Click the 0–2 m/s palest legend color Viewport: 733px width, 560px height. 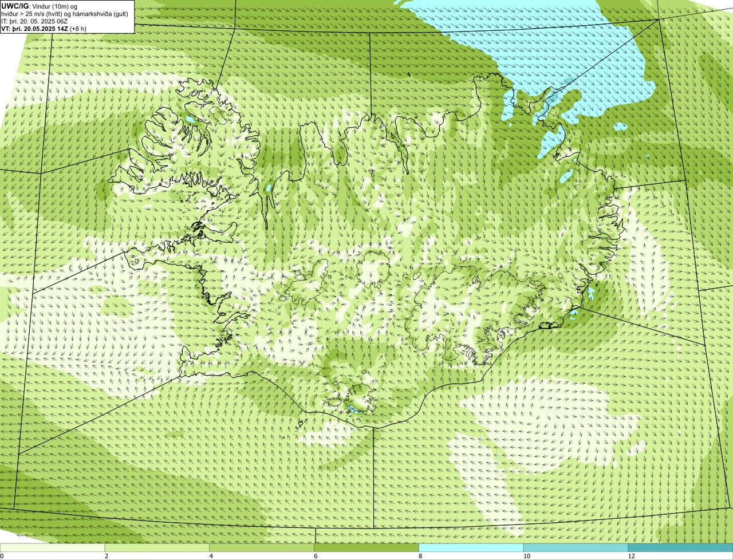point(52,547)
